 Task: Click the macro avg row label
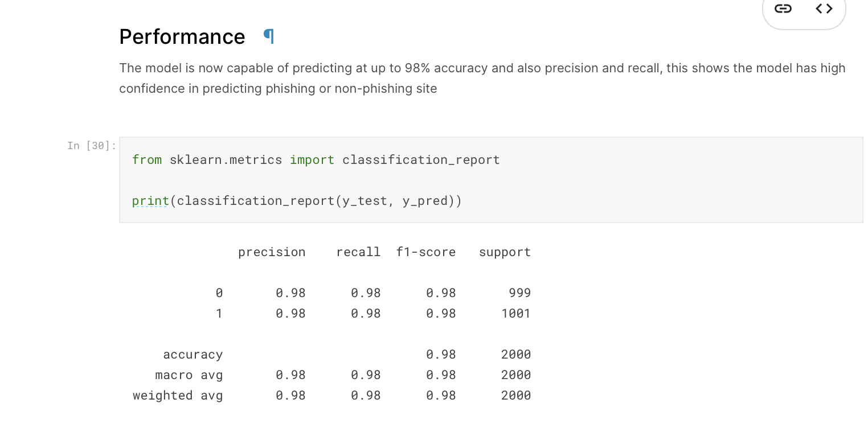(x=189, y=375)
